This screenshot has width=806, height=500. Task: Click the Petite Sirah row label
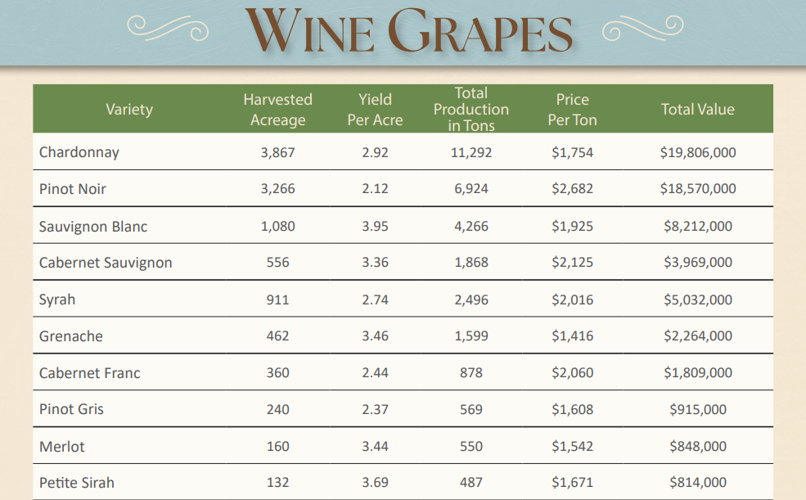[x=77, y=483]
